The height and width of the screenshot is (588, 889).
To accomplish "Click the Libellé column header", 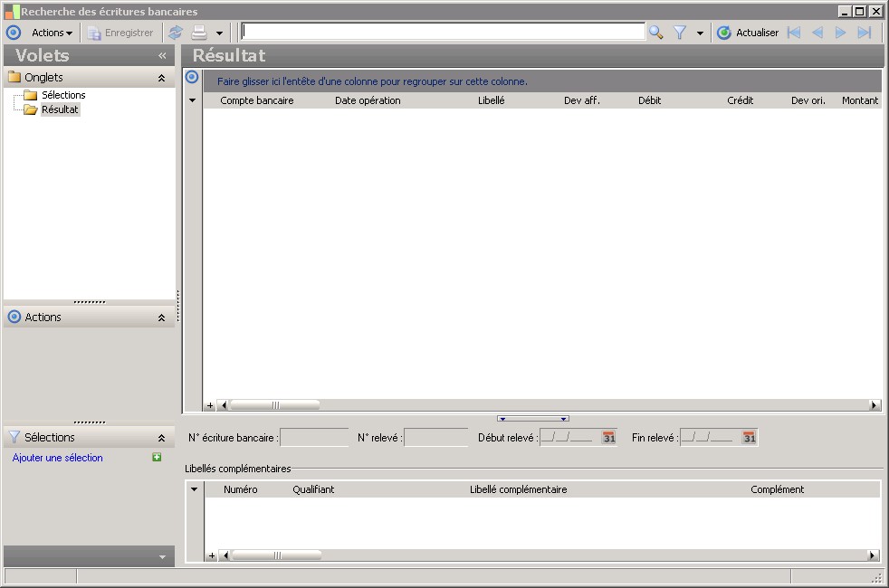I will (491, 100).
